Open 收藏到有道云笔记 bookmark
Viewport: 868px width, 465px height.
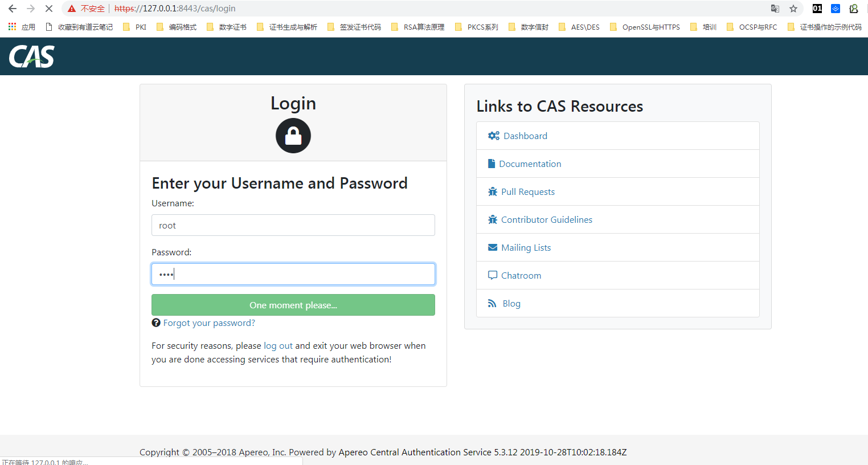[79, 27]
